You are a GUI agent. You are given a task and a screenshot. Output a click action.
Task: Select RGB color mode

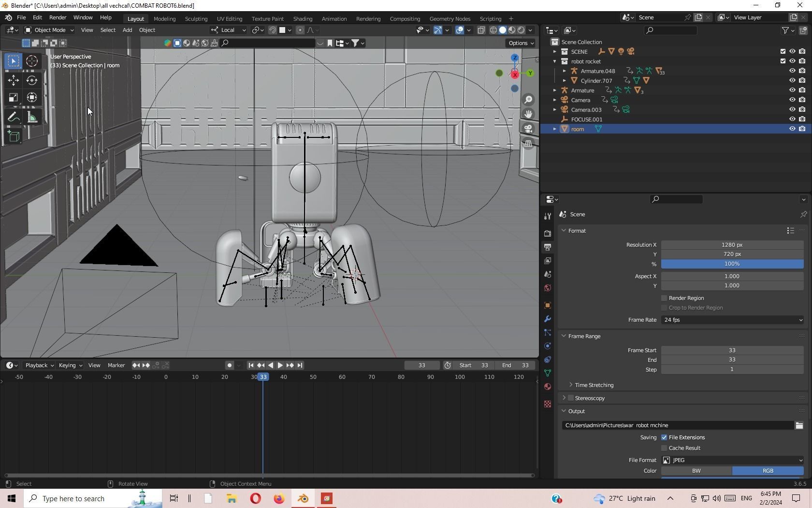coord(768,471)
